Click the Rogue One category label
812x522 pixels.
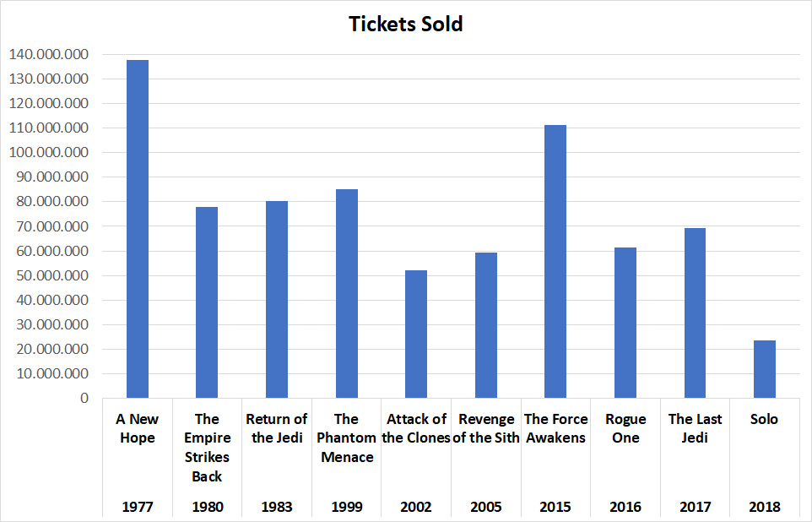(625, 428)
